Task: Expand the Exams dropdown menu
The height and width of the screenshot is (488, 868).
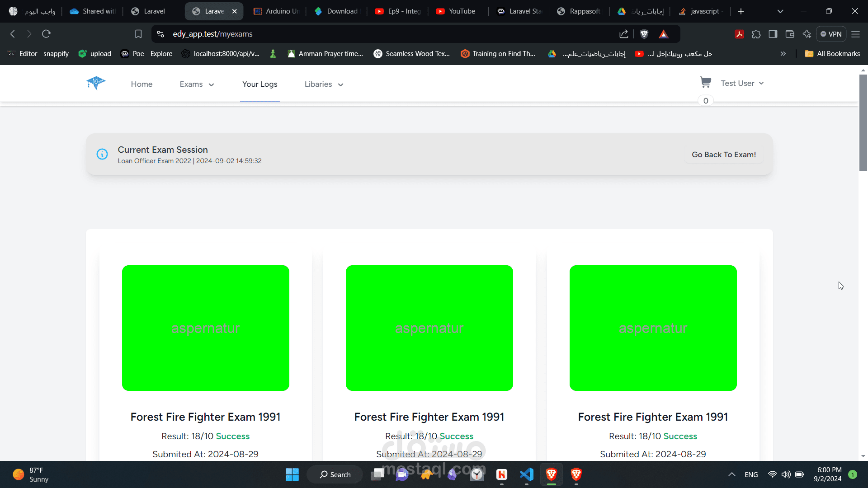Action: pyautogui.click(x=197, y=84)
